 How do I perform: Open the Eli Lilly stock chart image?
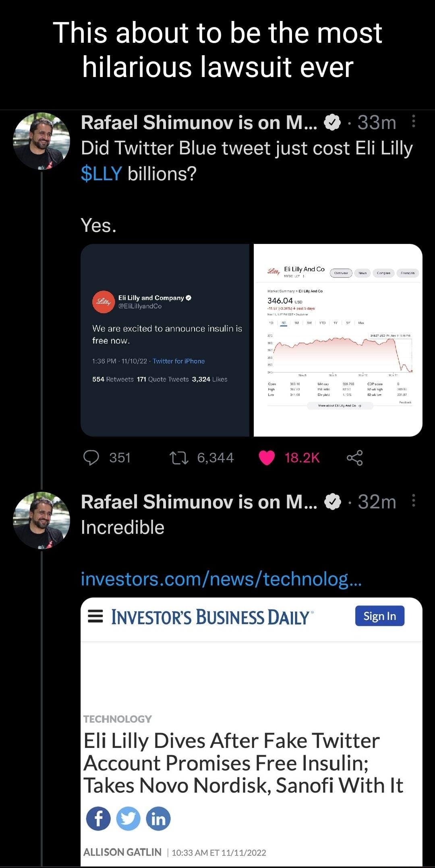click(x=338, y=340)
